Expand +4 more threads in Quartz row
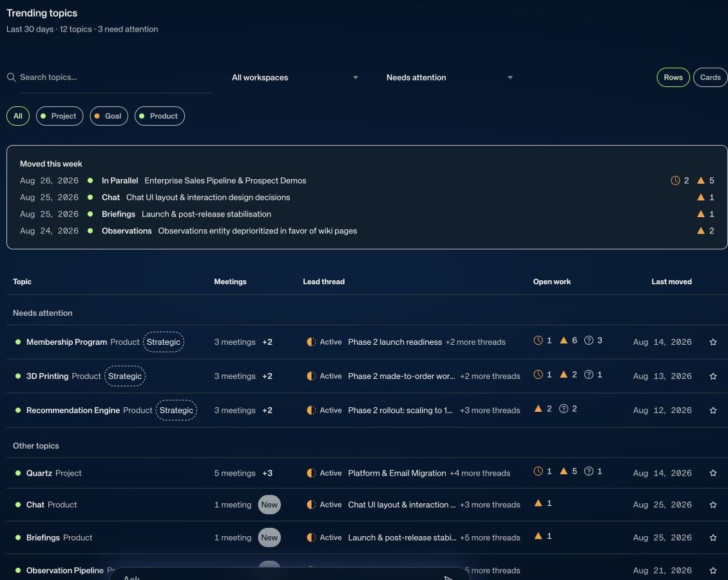 [479, 473]
